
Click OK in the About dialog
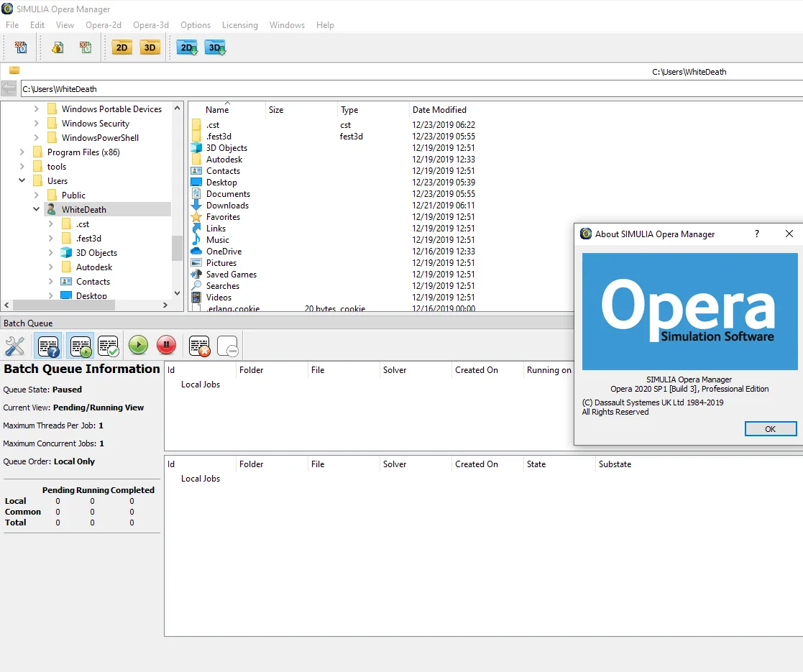[770, 429]
